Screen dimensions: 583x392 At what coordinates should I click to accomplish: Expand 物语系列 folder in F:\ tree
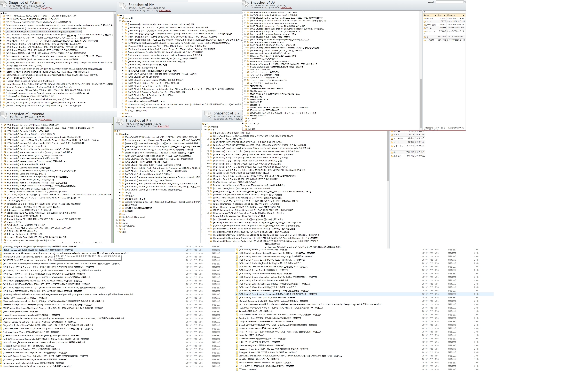(120, 211)
